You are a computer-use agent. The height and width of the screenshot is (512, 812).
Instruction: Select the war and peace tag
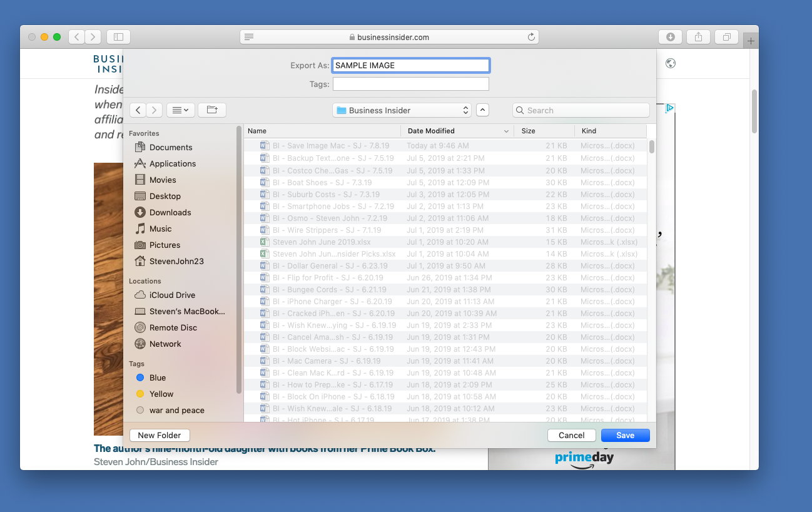(x=170, y=410)
